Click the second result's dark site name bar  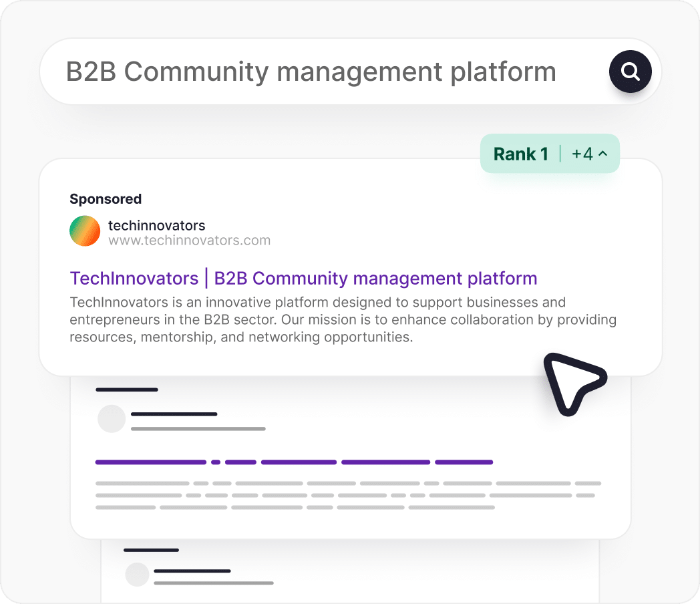point(174,414)
